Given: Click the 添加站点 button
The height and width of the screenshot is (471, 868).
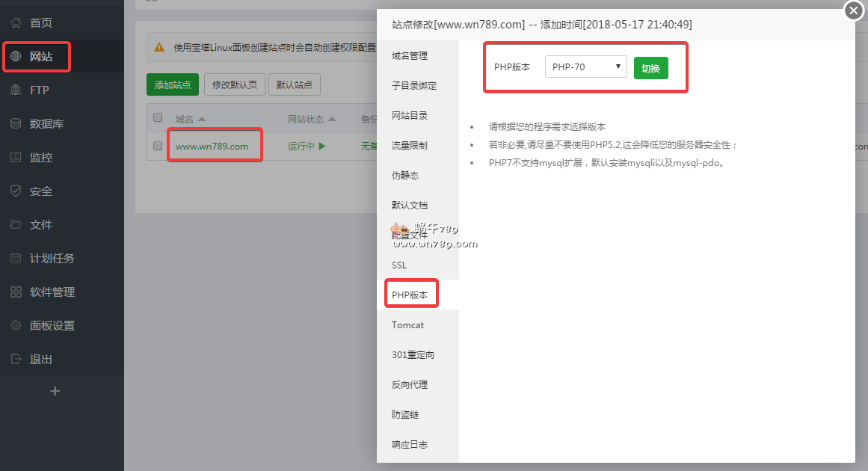Looking at the screenshot, I should coord(173,84).
